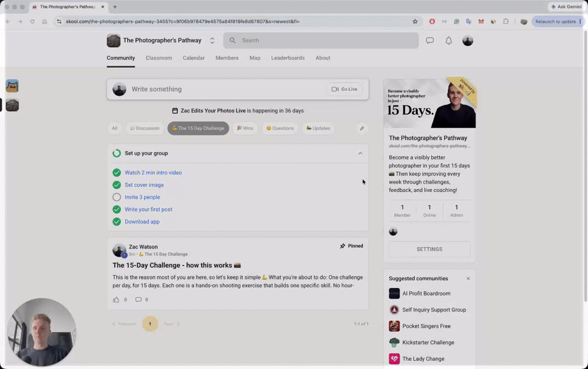Switch to cat-icon group in left sidebar

coord(12,86)
